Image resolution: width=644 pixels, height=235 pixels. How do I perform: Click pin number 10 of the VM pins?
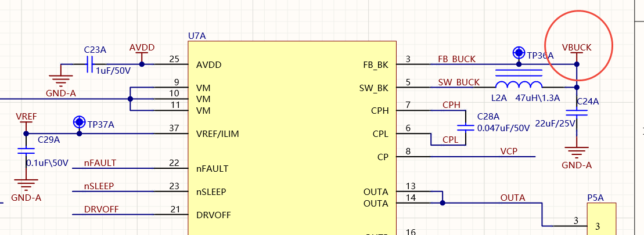[174, 94]
